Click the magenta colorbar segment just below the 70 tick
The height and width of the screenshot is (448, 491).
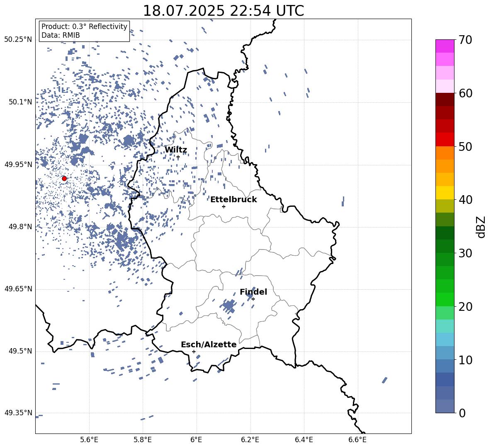coord(445,46)
